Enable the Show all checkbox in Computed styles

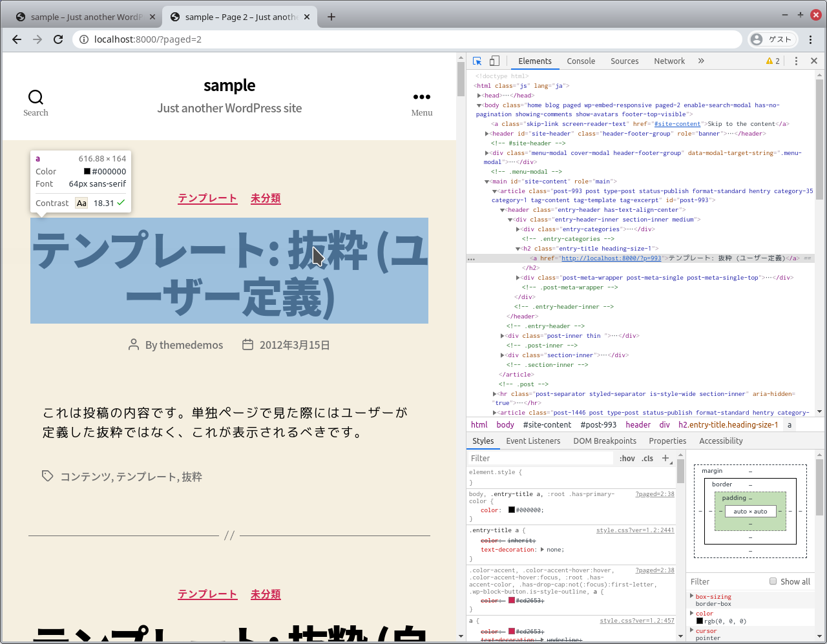click(x=773, y=581)
